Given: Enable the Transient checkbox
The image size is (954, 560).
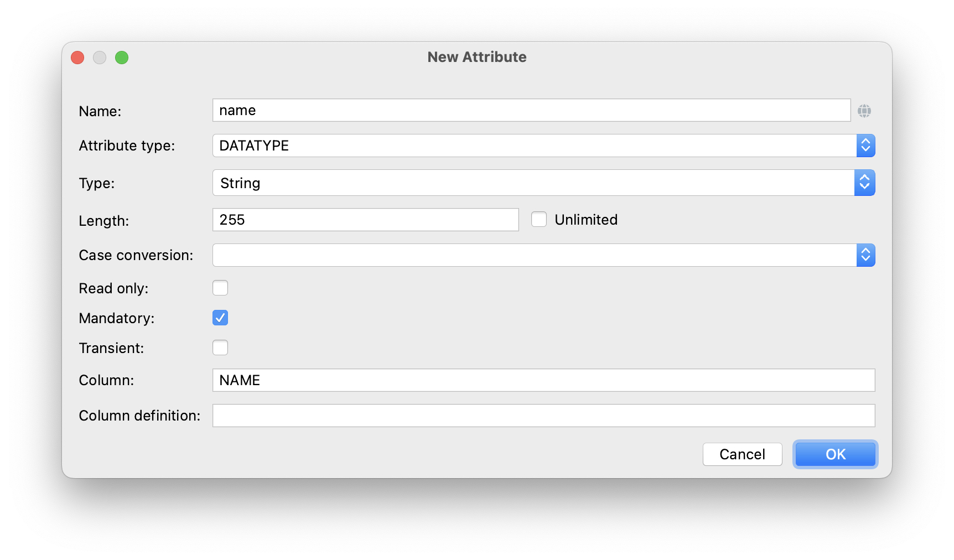Looking at the screenshot, I should click(220, 348).
